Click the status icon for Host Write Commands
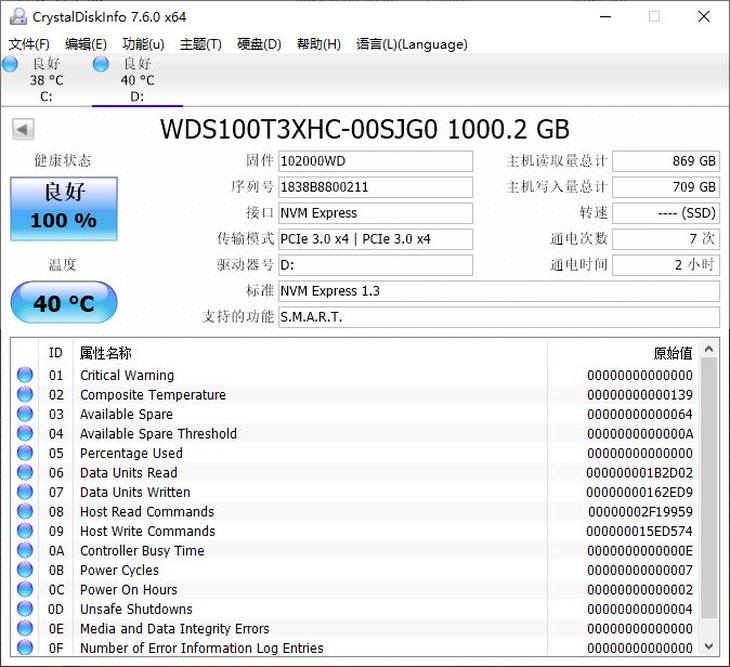730x667 pixels. (25, 531)
